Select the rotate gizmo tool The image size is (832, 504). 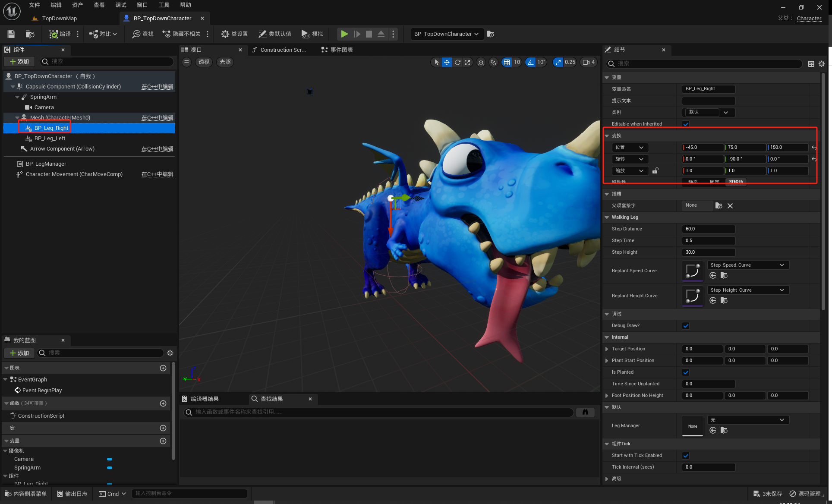click(x=457, y=62)
